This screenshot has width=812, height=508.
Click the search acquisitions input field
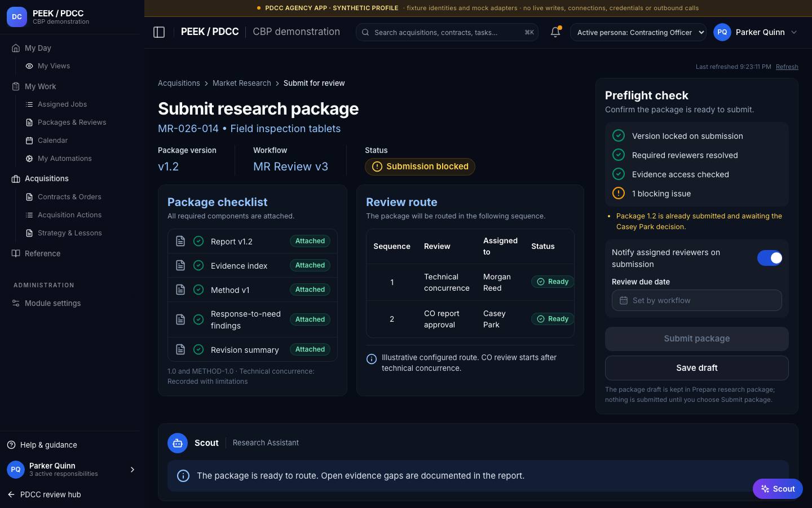coord(447,32)
